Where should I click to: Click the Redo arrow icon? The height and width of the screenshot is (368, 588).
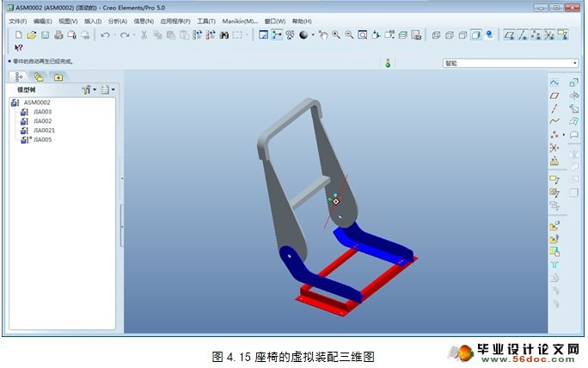tap(125, 35)
